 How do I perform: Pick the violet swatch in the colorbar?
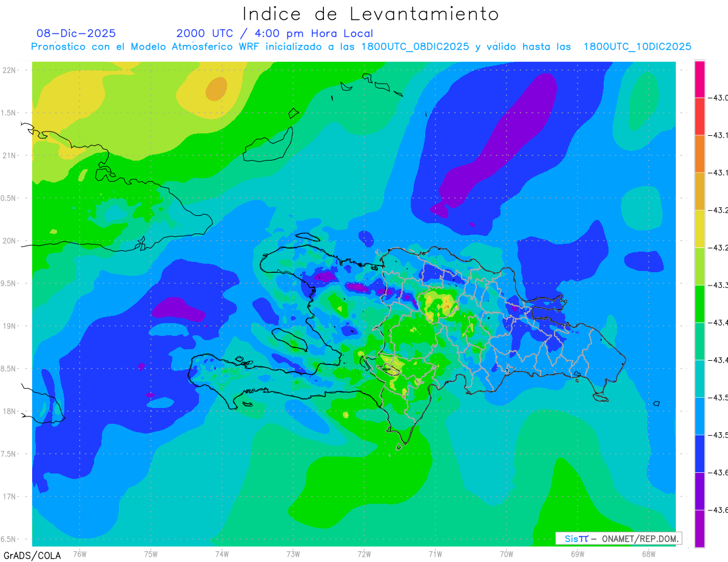[x=699, y=490]
